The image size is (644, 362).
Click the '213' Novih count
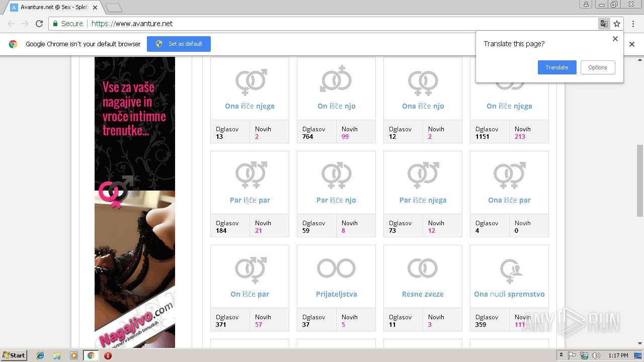click(x=520, y=136)
